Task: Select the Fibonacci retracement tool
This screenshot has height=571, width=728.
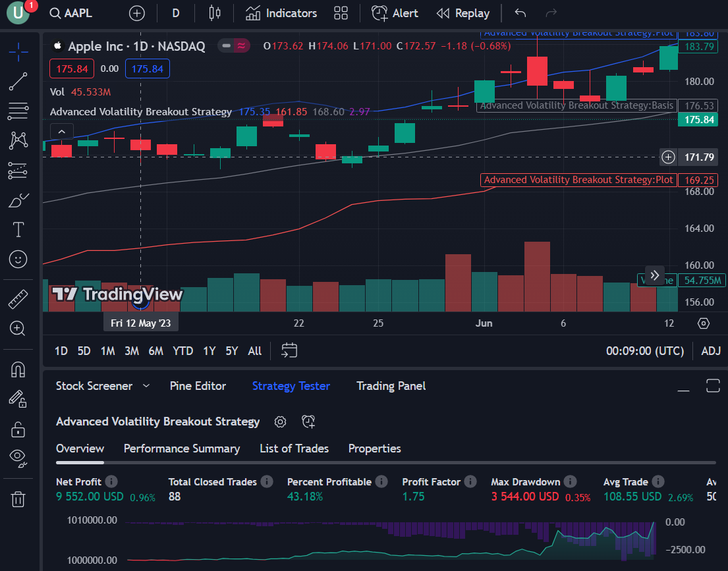Action: (18, 111)
